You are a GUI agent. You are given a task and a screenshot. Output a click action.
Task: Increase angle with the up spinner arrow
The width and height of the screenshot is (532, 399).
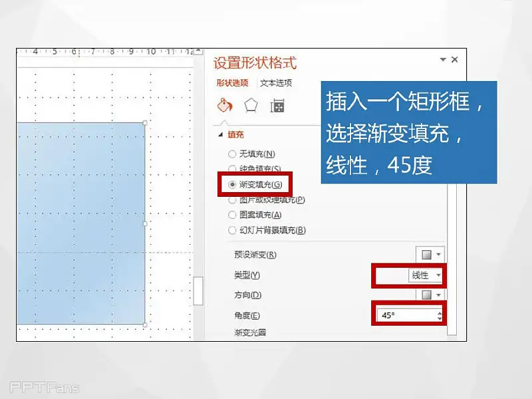point(440,311)
